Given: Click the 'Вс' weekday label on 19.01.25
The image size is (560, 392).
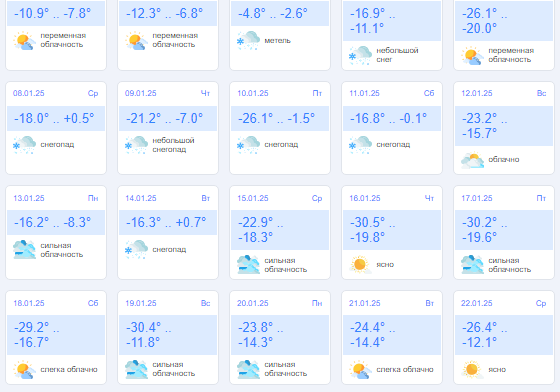Looking at the screenshot, I should (205, 303).
